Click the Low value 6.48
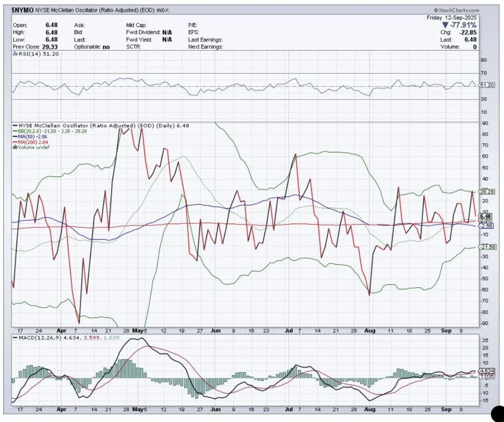Image resolution: width=504 pixels, height=422 pixels. click(51, 40)
